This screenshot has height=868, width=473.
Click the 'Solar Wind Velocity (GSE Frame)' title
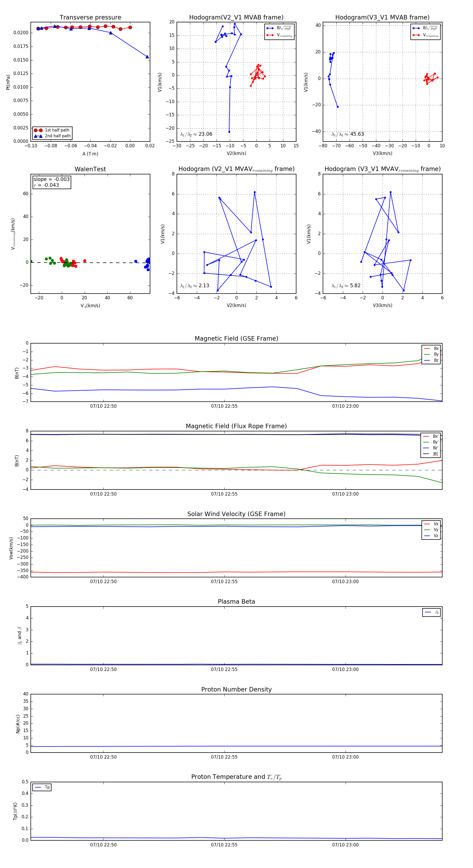(236, 514)
